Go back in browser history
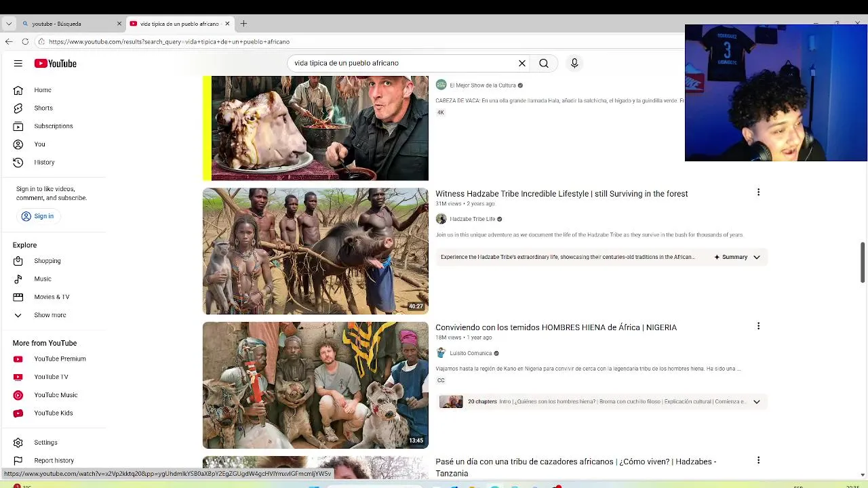 click(9, 41)
